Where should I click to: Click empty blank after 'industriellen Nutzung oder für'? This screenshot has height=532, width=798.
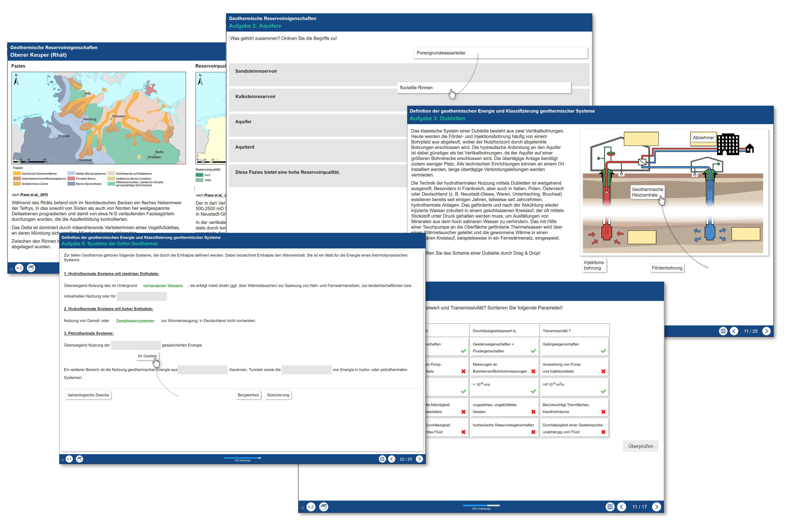(x=142, y=296)
